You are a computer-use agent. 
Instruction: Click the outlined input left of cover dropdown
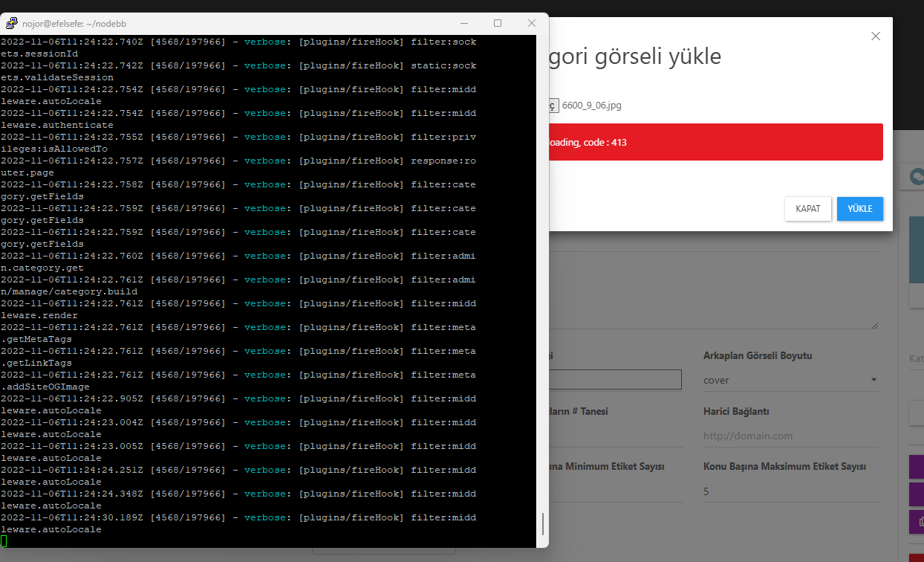click(x=615, y=380)
